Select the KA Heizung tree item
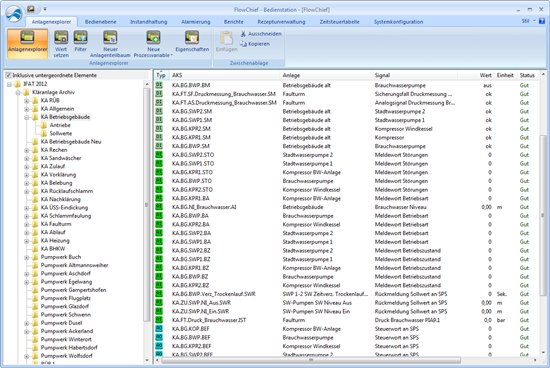Screen dimensions: 550x368 tap(55, 240)
